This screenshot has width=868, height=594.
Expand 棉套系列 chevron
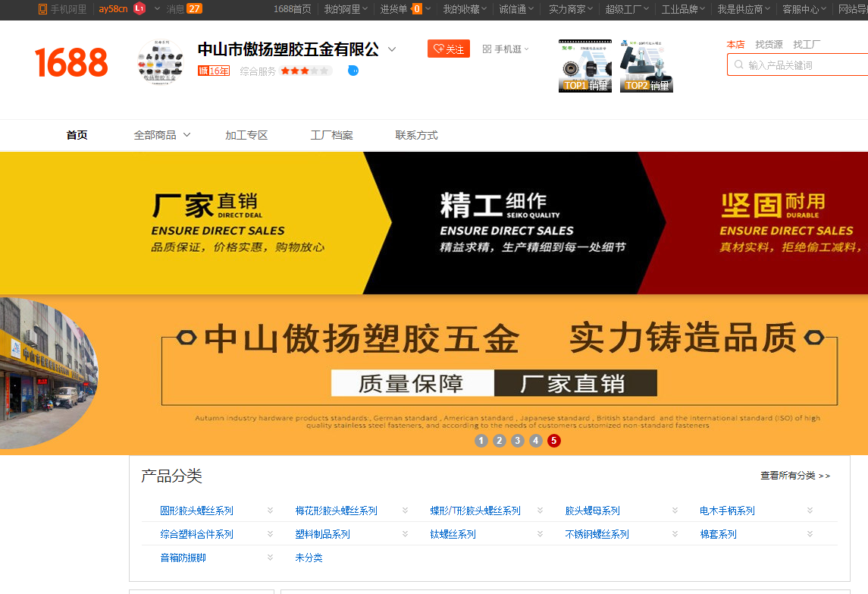pyautogui.click(x=810, y=534)
